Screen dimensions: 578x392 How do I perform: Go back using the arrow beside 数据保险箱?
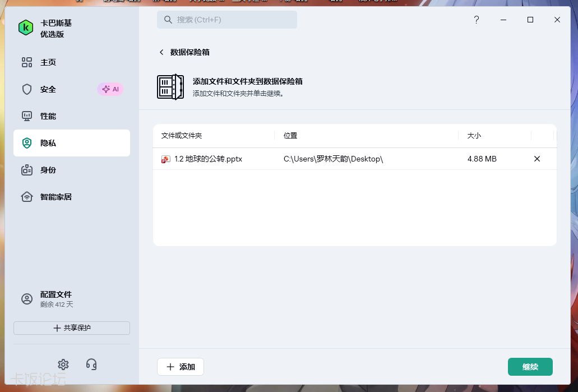[x=161, y=52]
